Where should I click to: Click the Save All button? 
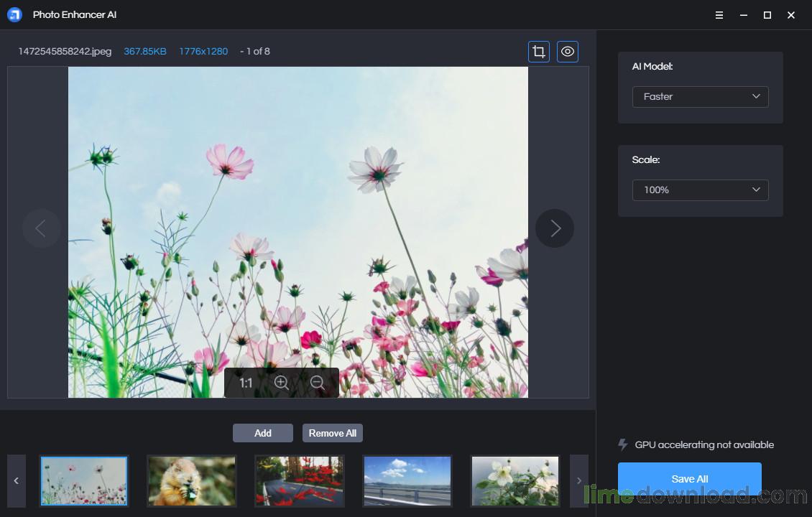click(x=689, y=478)
